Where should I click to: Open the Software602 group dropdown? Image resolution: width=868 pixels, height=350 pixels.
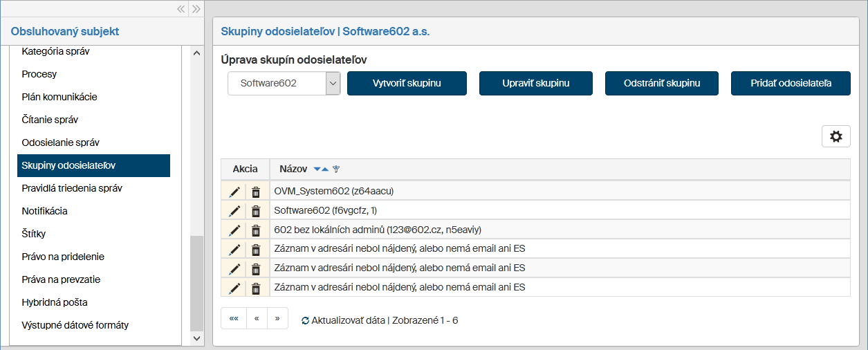click(333, 83)
